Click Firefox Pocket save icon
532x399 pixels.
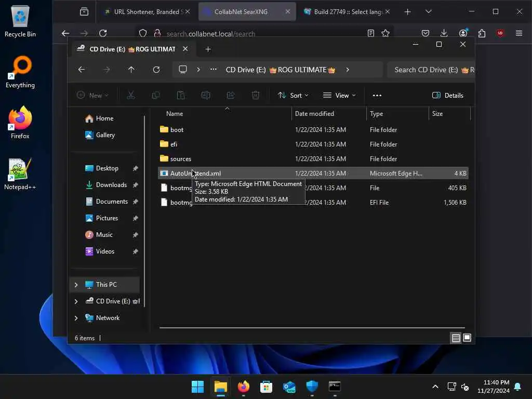(x=425, y=33)
